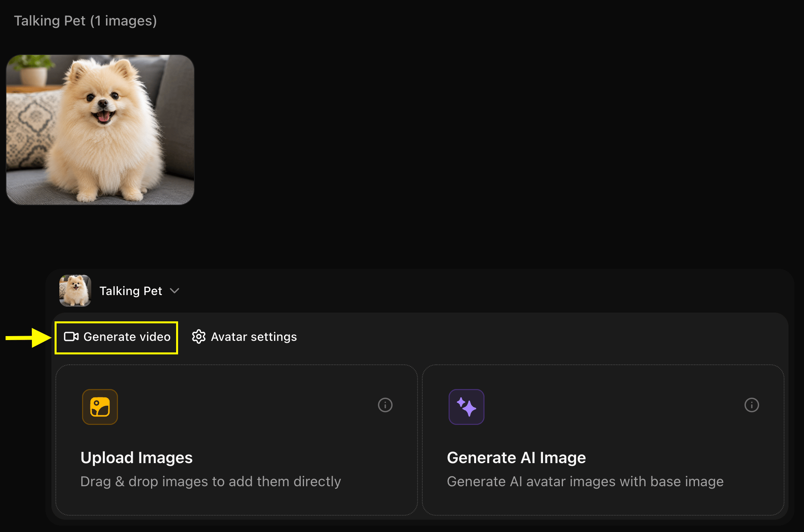Show info for Generate AI Image card
Viewport: 804px width, 532px height.
(752, 405)
